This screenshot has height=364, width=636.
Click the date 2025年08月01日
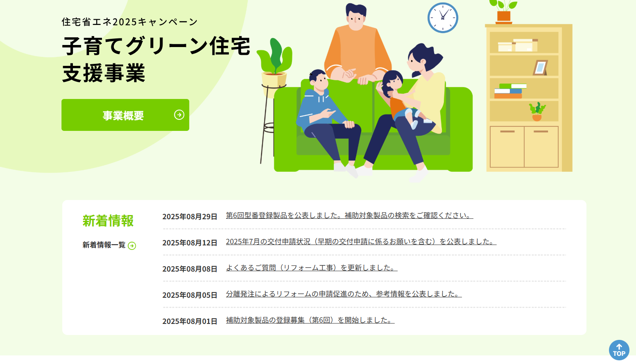click(x=190, y=321)
